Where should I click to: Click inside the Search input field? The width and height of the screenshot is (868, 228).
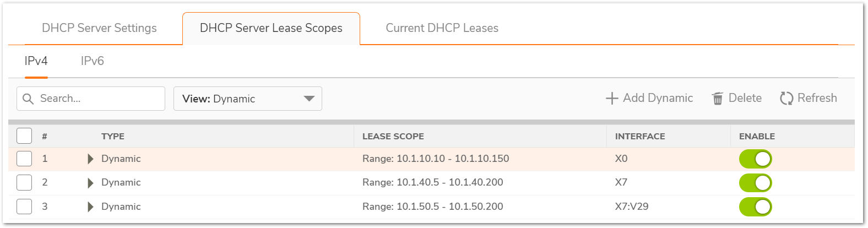coord(99,99)
